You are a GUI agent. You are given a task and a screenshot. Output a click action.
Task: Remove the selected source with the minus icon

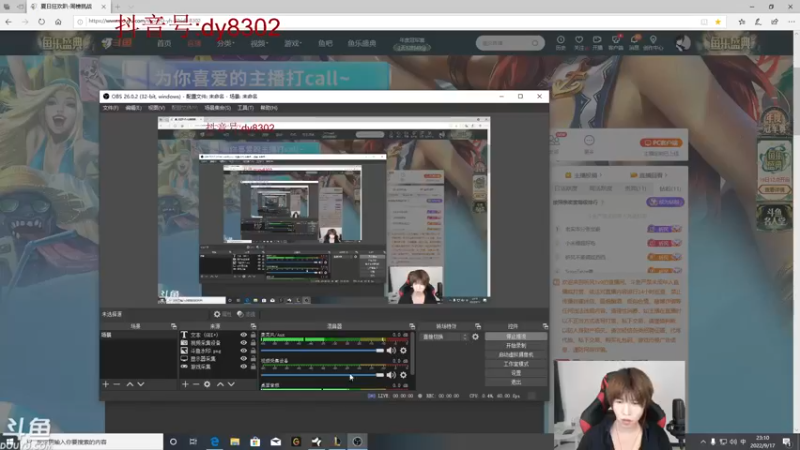pyautogui.click(x=196, y=384)
